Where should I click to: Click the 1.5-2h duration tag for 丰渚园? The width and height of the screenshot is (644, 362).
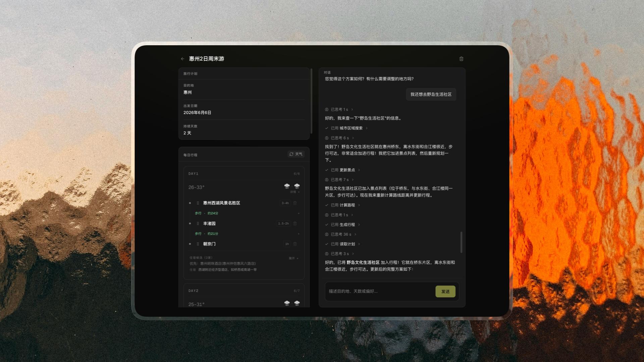[283, 224]
